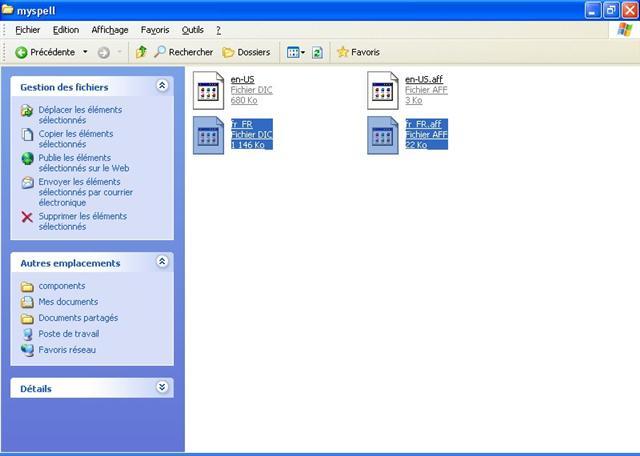640x456 pixels.
Task: Open the components folder link
Action: (62, 286)
